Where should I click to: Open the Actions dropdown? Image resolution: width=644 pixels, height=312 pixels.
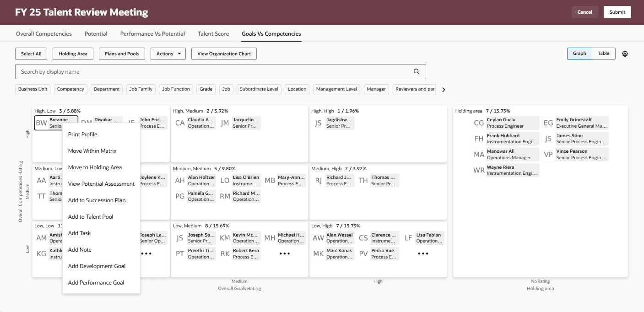tap(168, 54)
